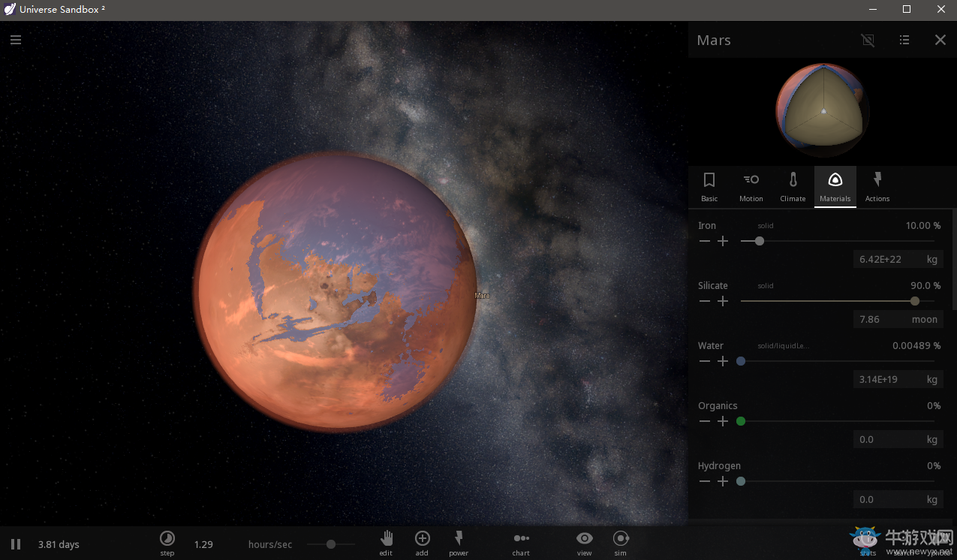This screenshot has height=560, width=957.
Task: Click the step simulation icon
Action: click(x=167, y=538)
